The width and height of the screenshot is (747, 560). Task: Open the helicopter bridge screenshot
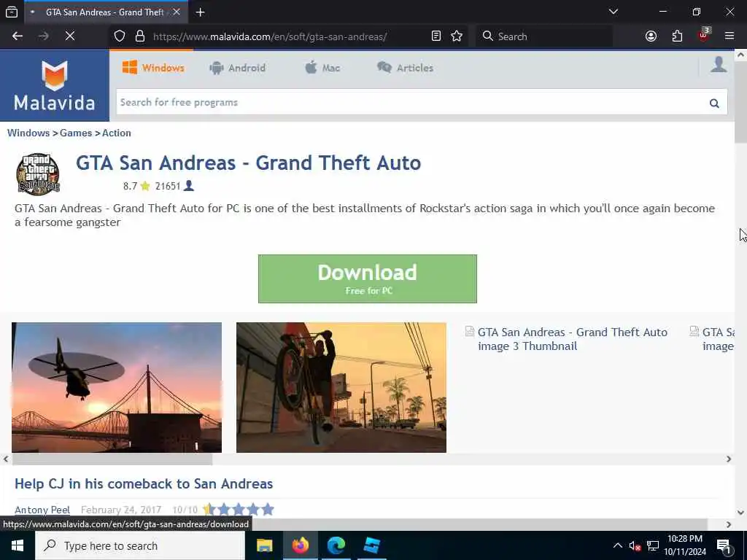117,387
